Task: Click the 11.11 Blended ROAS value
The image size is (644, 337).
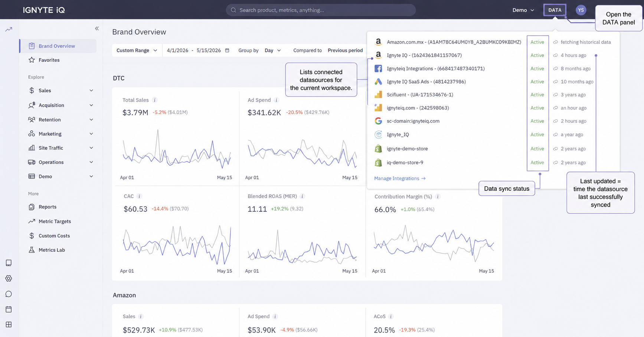Action: pos(257,209)
